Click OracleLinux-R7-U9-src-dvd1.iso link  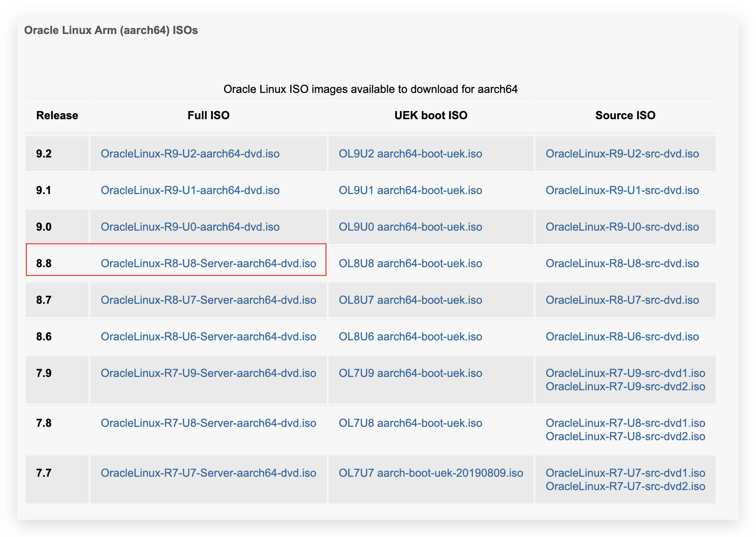point(625,373)
